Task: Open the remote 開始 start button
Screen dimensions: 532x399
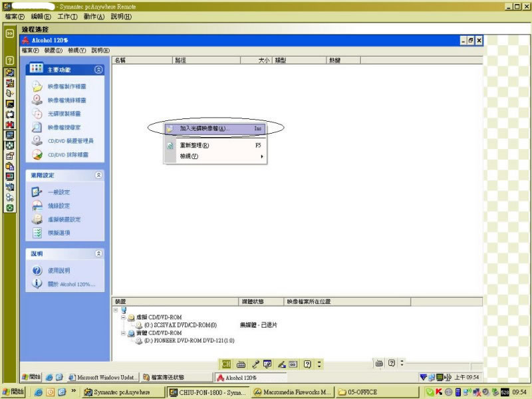Action: coord(31,377)
